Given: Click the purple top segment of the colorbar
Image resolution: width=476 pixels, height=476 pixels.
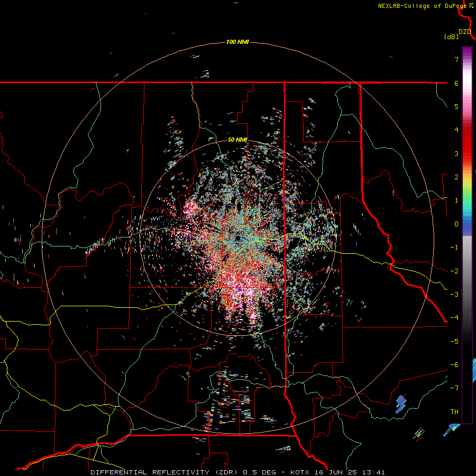Looking at the screenshot, I should pyautogui.click(x=467, y=52).
